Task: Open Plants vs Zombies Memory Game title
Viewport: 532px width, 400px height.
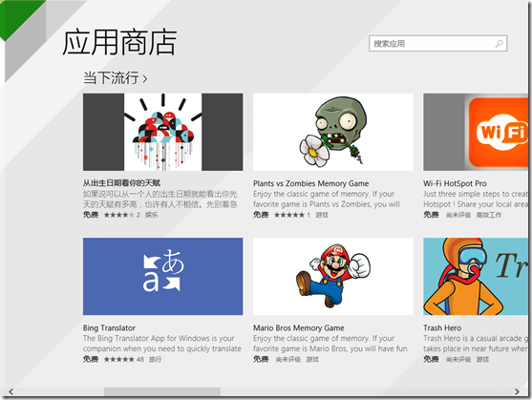Action: pyautogui.click(x=310, y=183)
